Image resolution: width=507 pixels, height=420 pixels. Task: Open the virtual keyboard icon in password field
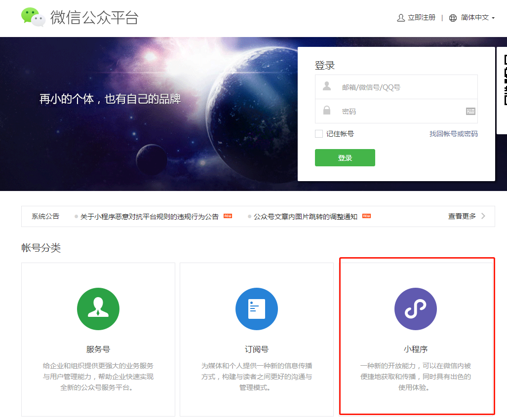click(470, 112)
